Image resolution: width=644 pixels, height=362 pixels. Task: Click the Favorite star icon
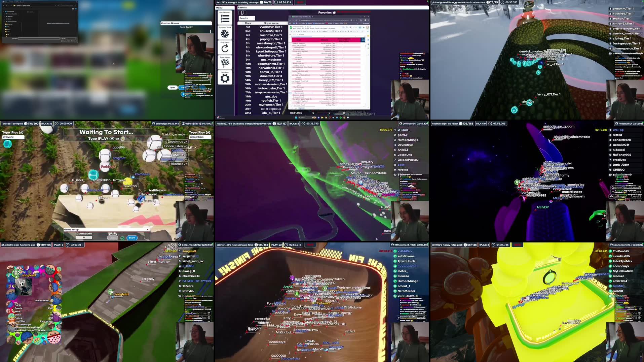[x=334, y=13]
